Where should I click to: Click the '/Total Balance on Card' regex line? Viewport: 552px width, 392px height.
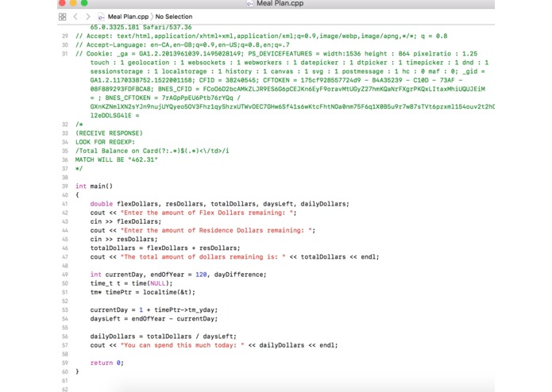click(x=152, y=151)
